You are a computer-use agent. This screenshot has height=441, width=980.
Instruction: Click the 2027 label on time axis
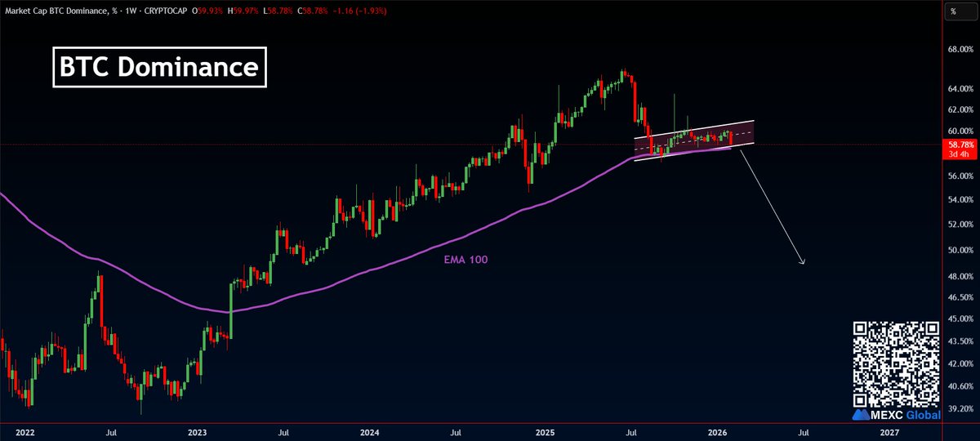tap(890, 431)
